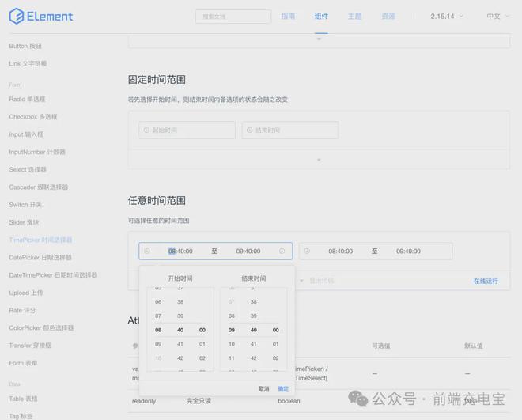Open DateTimePicker 日期时间选择器 in the sidebar
Image resolution: width=522 pixels, height=420 pixels.
coord(53,275)
